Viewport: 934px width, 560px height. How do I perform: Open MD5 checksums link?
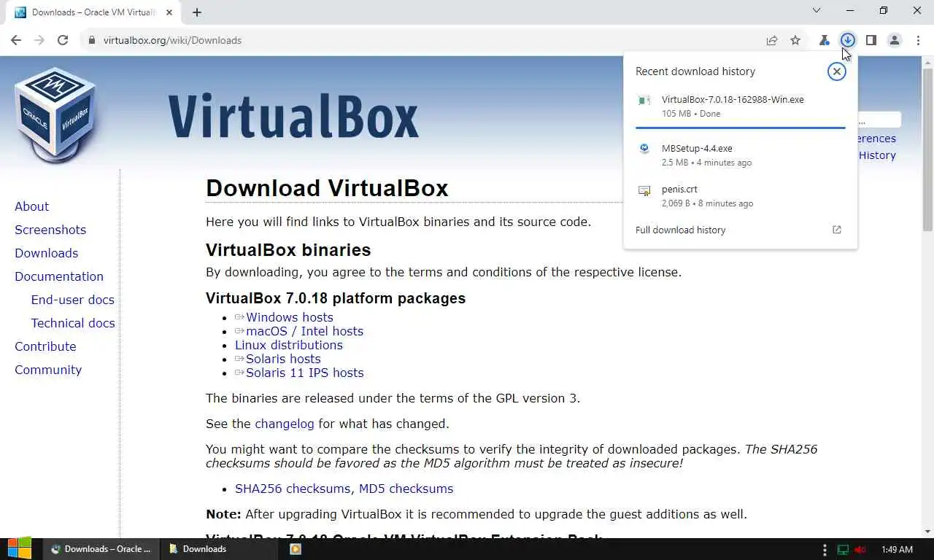(406, 489)
